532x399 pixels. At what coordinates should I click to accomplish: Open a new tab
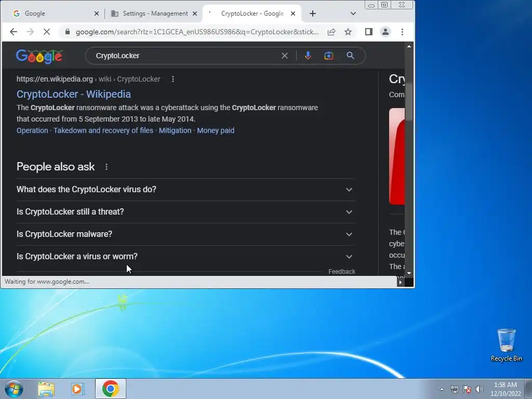312,14
